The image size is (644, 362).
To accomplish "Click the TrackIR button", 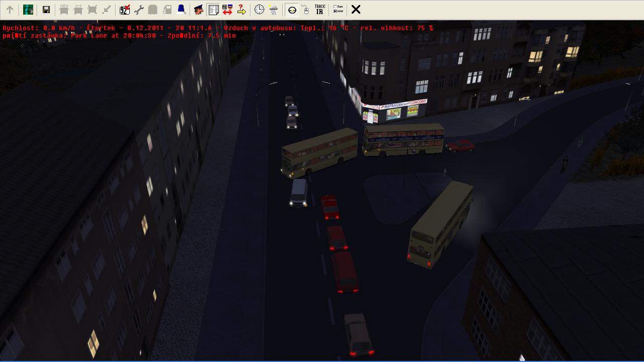I will pyautogui.click(x=319, y=10).
